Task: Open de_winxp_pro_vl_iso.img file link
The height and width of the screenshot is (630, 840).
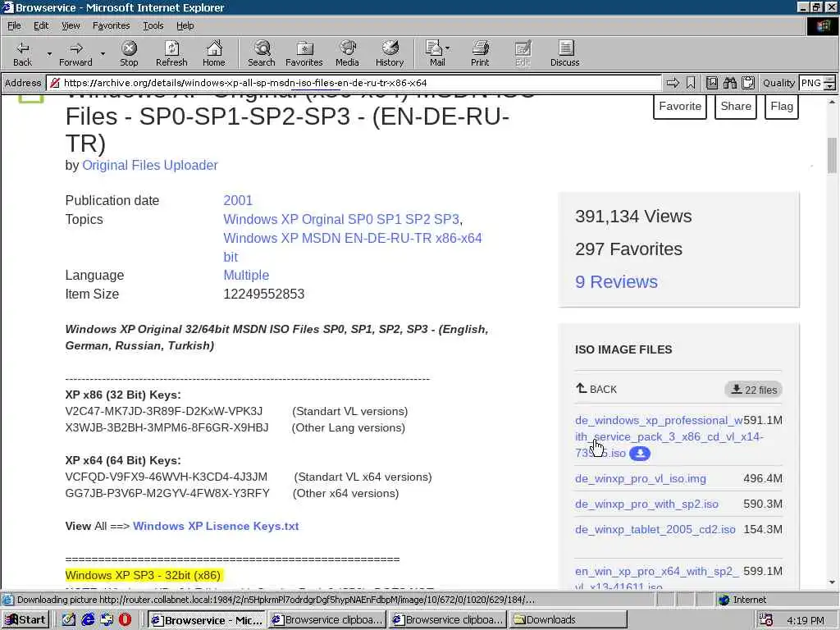Action: point(641,478)
